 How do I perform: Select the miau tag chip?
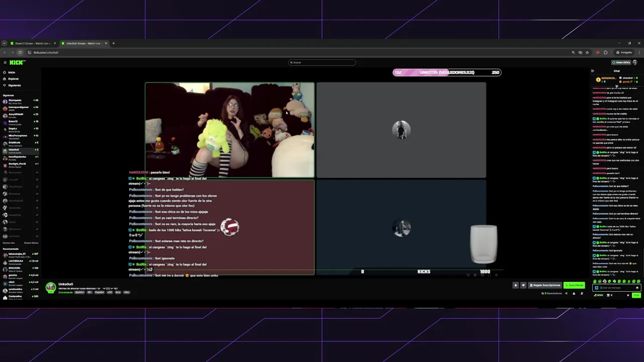pos(126,292)
